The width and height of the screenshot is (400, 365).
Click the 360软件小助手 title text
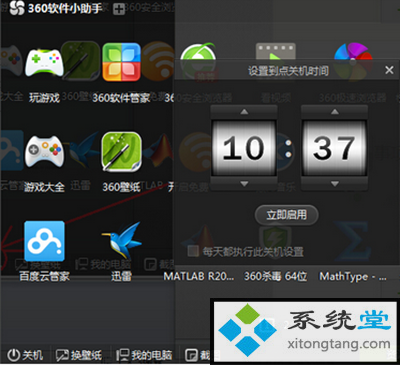point(65,8)
